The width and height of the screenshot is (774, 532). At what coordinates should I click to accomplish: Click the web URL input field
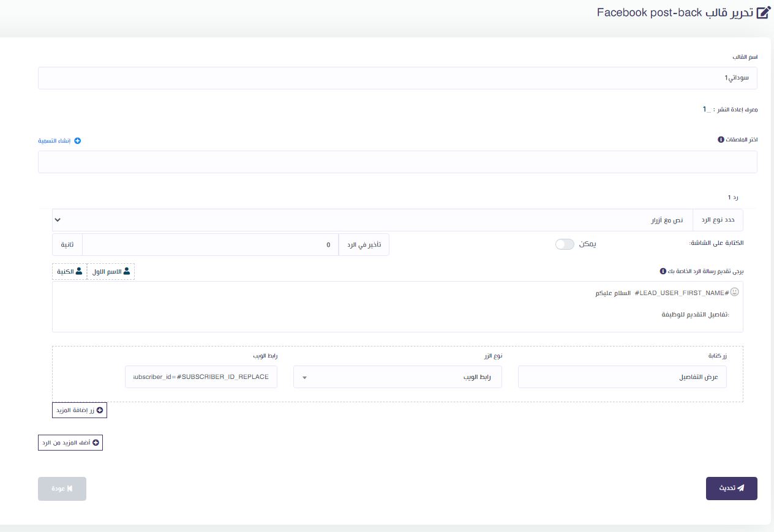201,377
